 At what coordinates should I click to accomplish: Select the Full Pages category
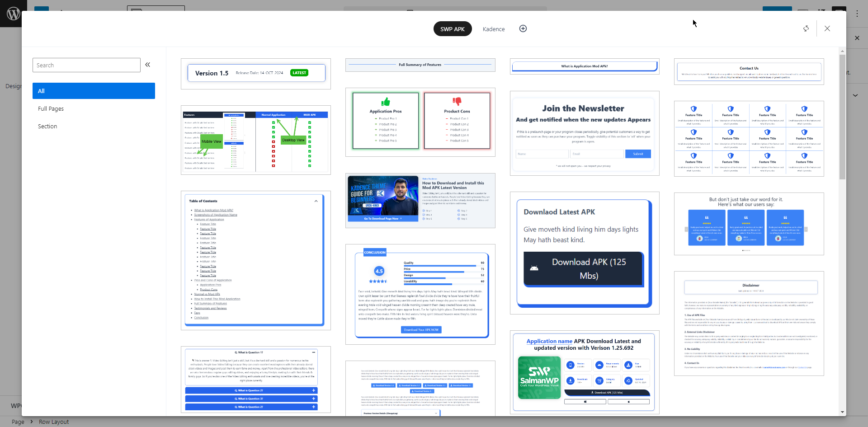tap(94, 108)
